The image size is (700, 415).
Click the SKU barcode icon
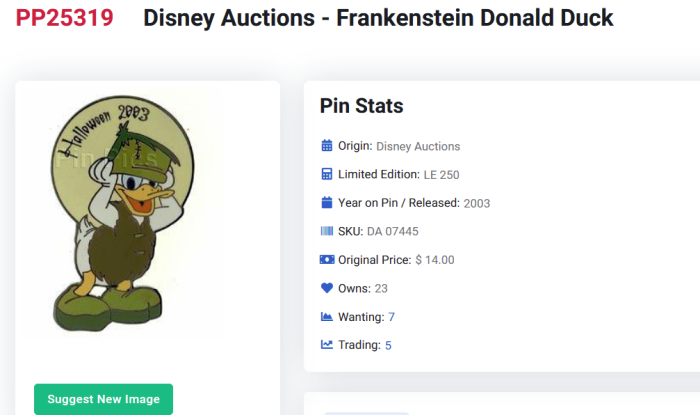[x=326, y=231]
